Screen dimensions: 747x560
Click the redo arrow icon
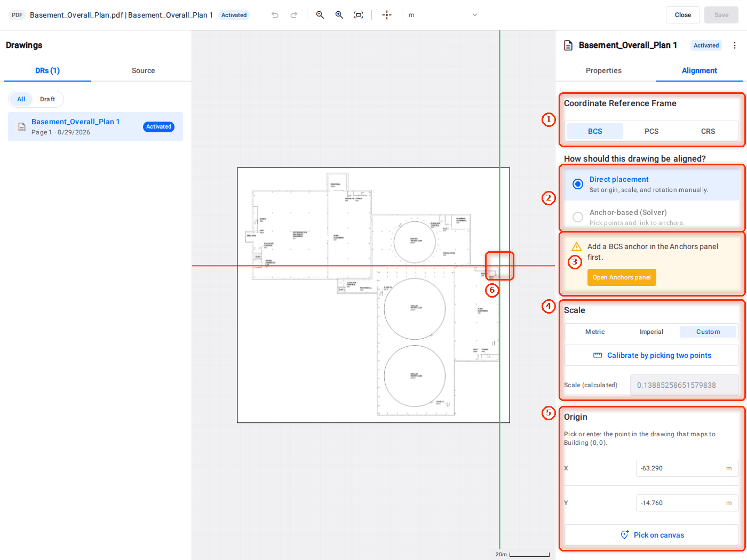(x=294, y=15)
